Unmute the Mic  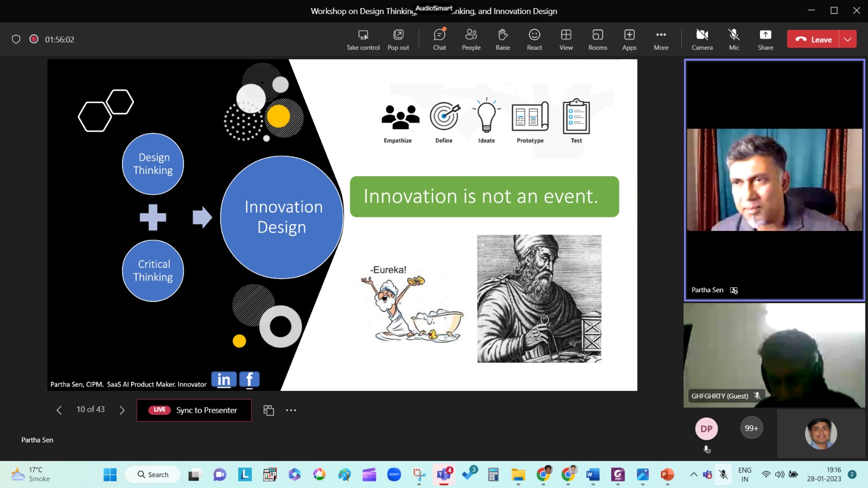click(x=734, y=40)
